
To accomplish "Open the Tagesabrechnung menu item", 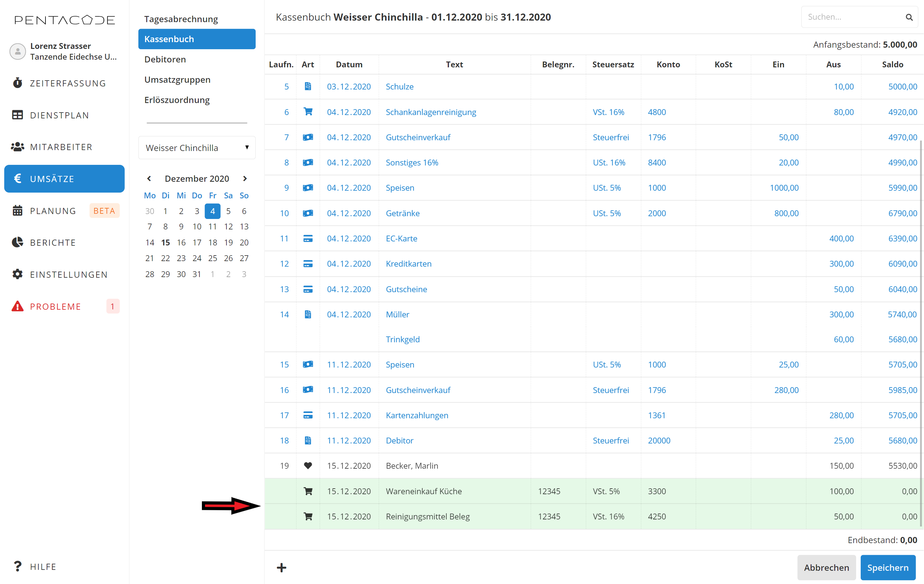I will (181, 19).
